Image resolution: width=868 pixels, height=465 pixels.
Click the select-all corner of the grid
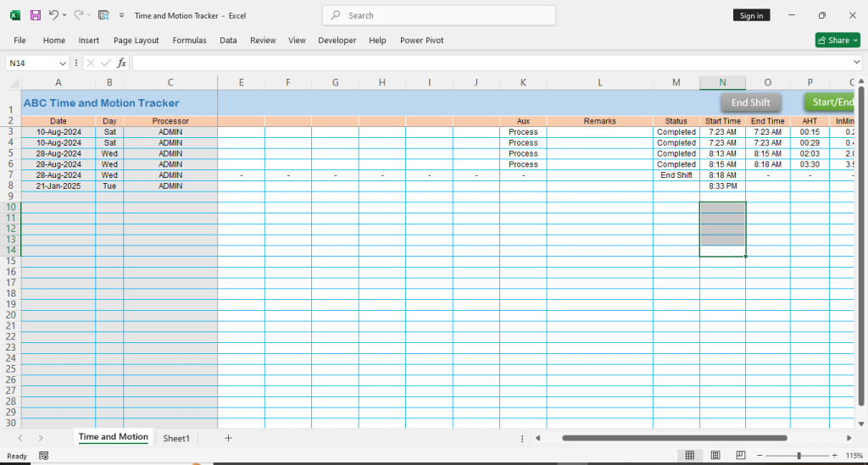coord(14,83)
